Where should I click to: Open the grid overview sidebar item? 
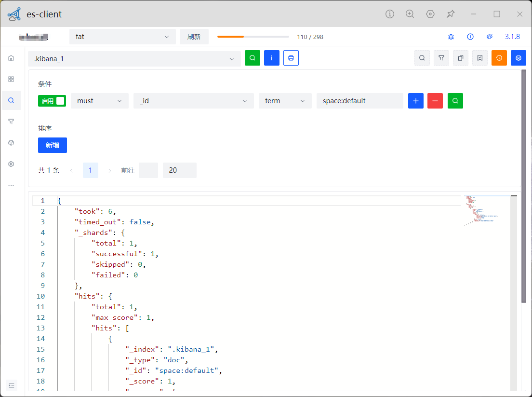coord(11,79)
